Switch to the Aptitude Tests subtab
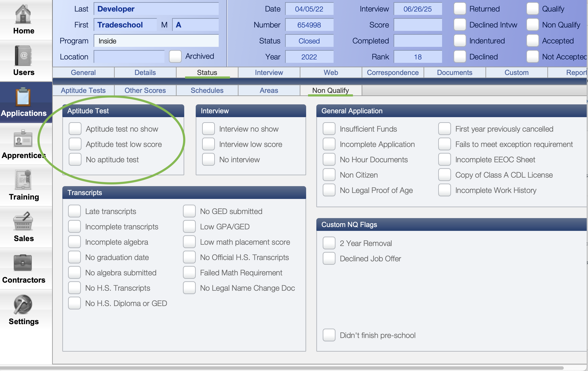This screenshot has width=588, height=371. point(83,91)
